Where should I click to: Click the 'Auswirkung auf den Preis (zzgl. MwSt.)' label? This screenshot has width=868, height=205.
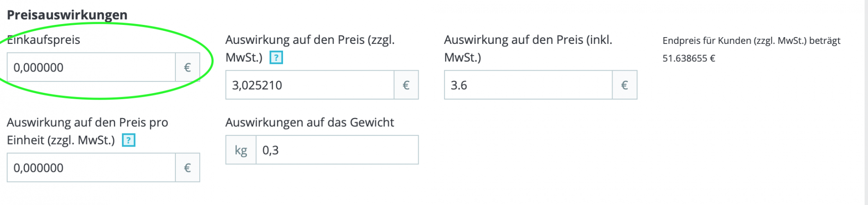click(x=310, y=40)
